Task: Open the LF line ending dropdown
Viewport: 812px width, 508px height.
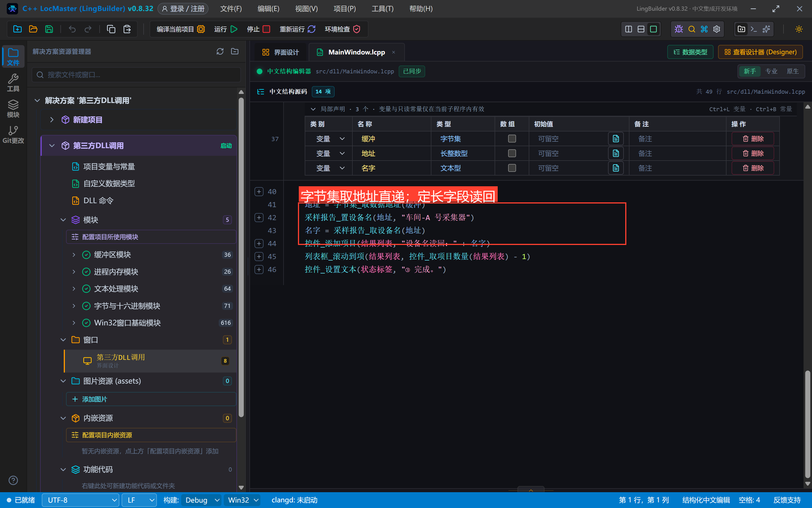Action: point(139,500)
